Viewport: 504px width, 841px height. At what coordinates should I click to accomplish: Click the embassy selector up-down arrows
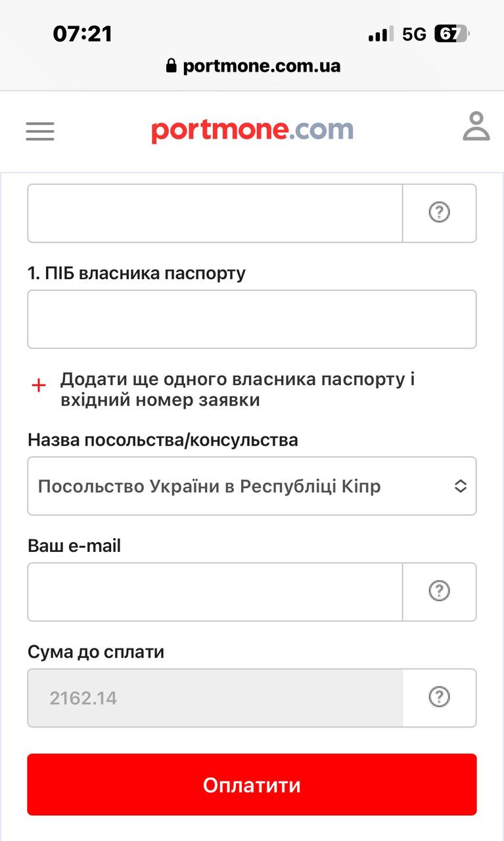tap(461, 486)
